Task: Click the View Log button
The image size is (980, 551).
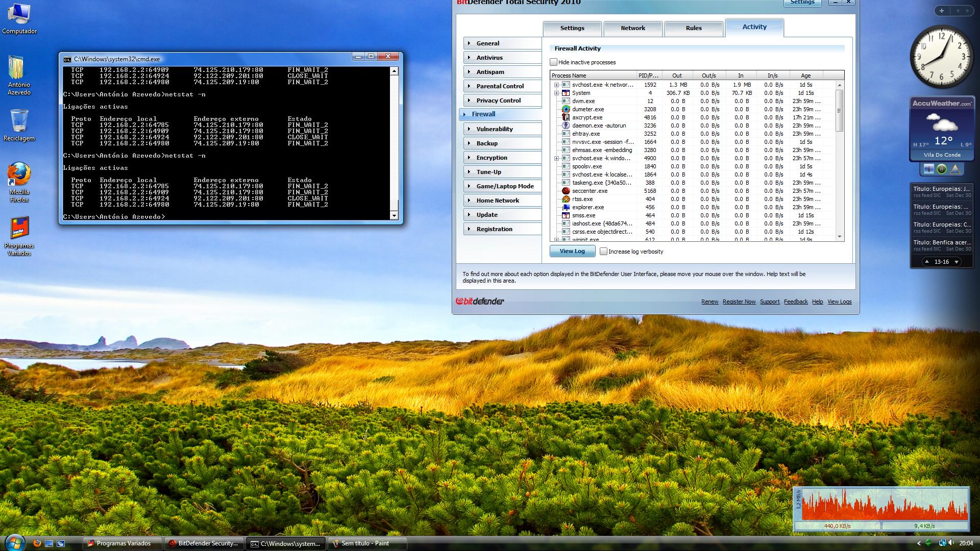Action: click(x=572, y=251)
